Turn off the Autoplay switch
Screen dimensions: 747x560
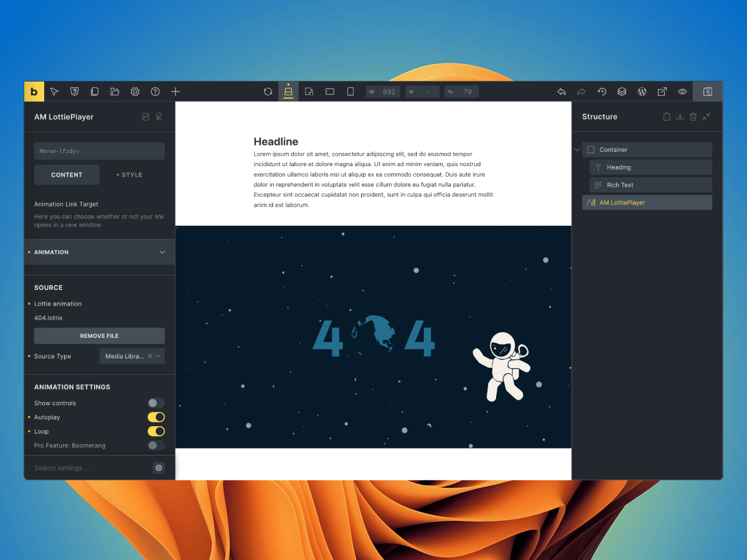tap(156, 418)
